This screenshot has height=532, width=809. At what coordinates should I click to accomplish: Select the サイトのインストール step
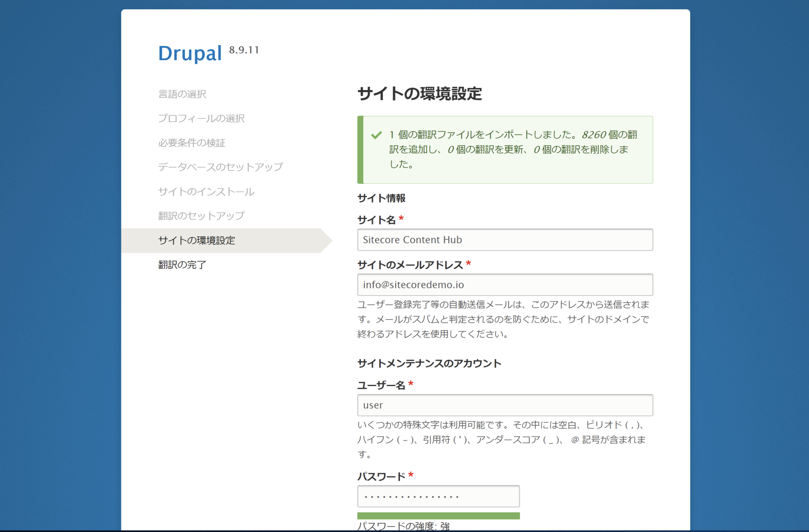(206, 192)
